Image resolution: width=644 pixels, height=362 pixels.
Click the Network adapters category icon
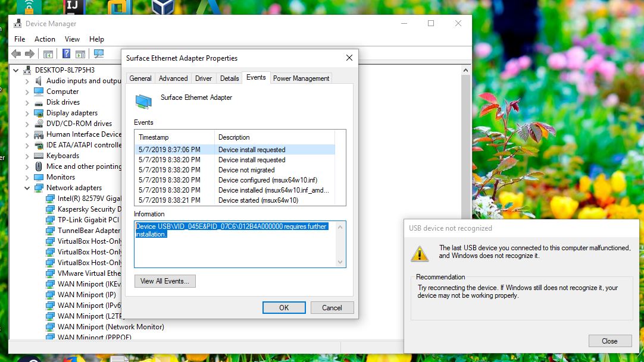pos(39,188)
